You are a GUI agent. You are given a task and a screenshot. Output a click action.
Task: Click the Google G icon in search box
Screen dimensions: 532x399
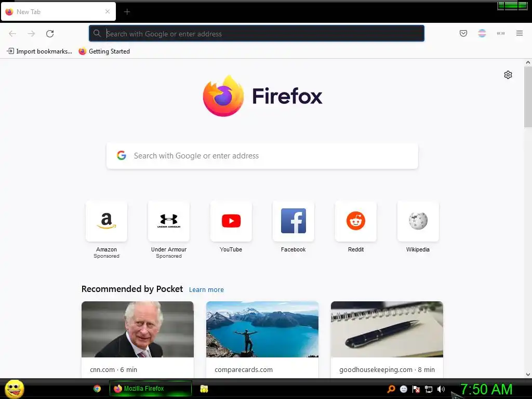pos(122,155)
